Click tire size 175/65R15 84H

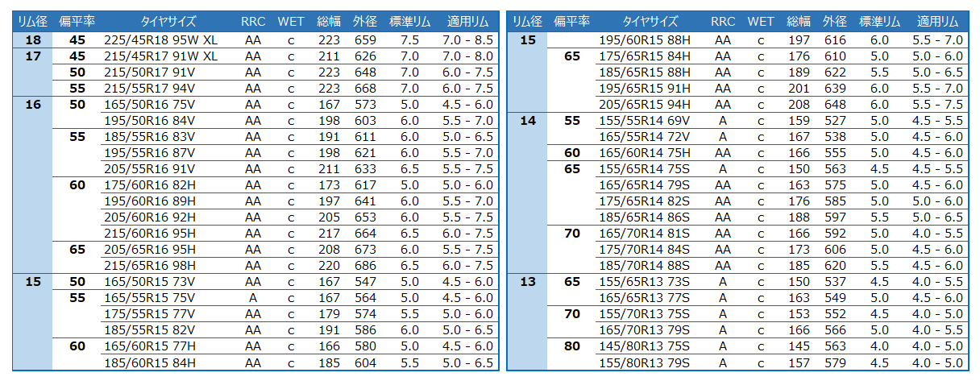[645, 56]
